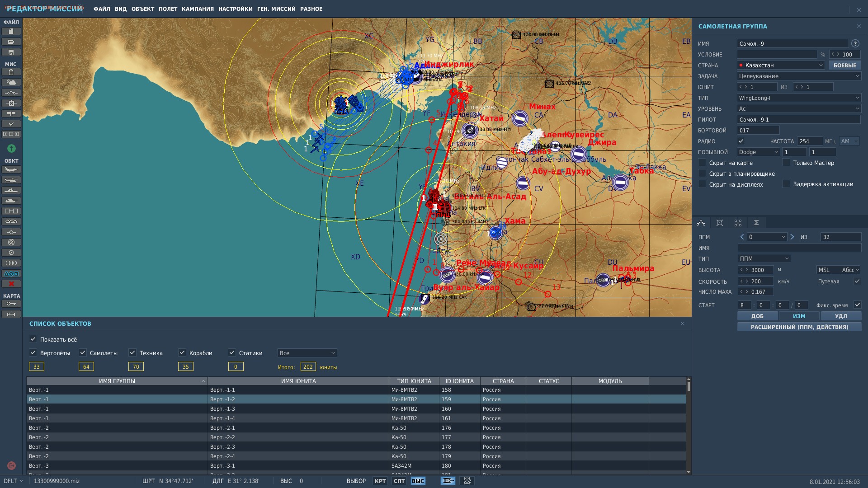Image resolution: width=868 pixels, height=488 pixels.
Task: Click the save mission floppy disk icon
Action: click(11, 52)
